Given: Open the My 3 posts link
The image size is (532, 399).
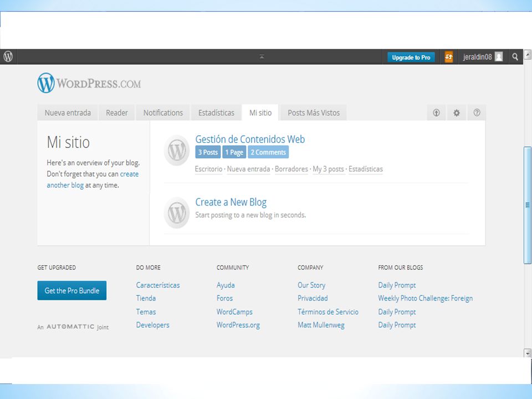Looking at the screenshot, I should pyautogui.click(x=328, y=169).
